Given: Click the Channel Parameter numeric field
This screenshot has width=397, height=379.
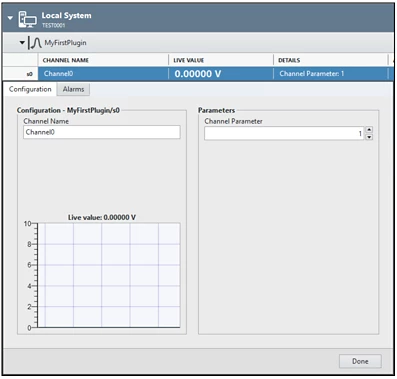Looking at the screenshot, I should pos(284,133).
